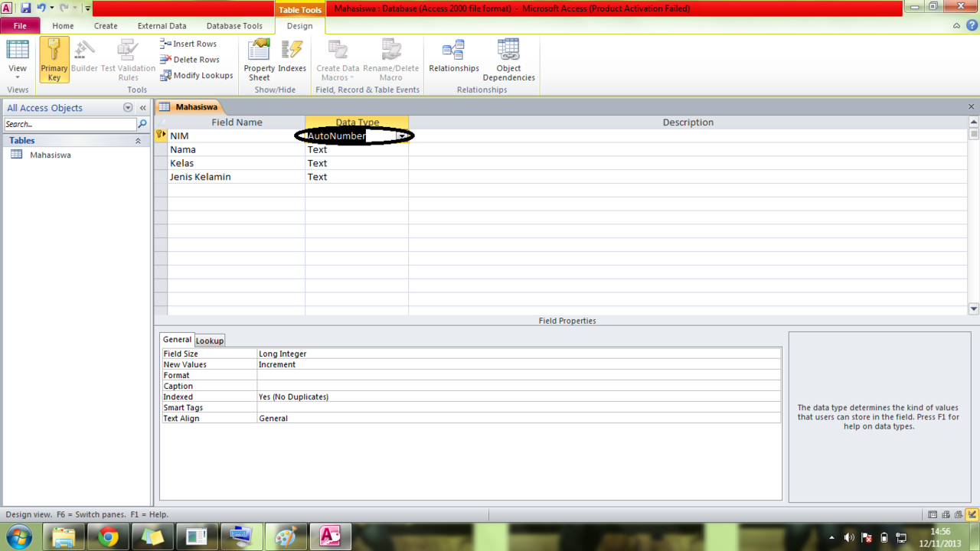Open the Undo history dropdown arrow

tap(51, 8)
